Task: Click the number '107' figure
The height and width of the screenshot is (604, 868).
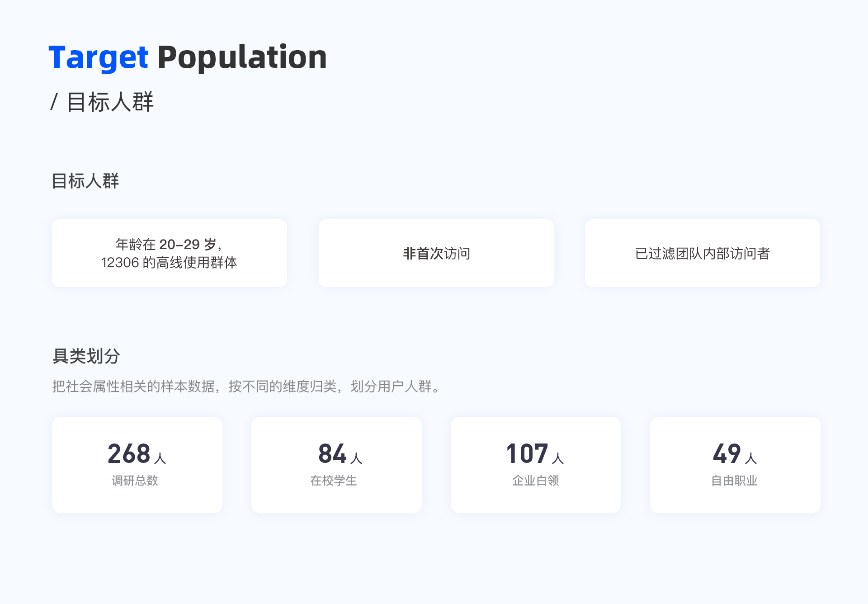Action: (527, 453)
